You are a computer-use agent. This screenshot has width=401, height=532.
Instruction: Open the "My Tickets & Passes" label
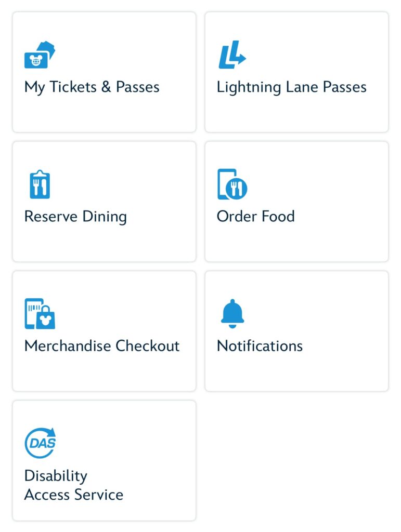click(x=92, y=87)
